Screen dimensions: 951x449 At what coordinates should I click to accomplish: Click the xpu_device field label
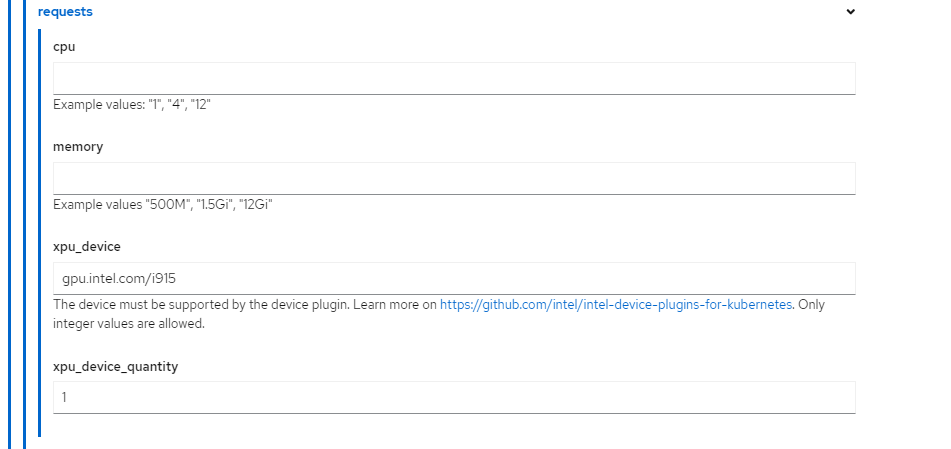click(x=86, y=246)
